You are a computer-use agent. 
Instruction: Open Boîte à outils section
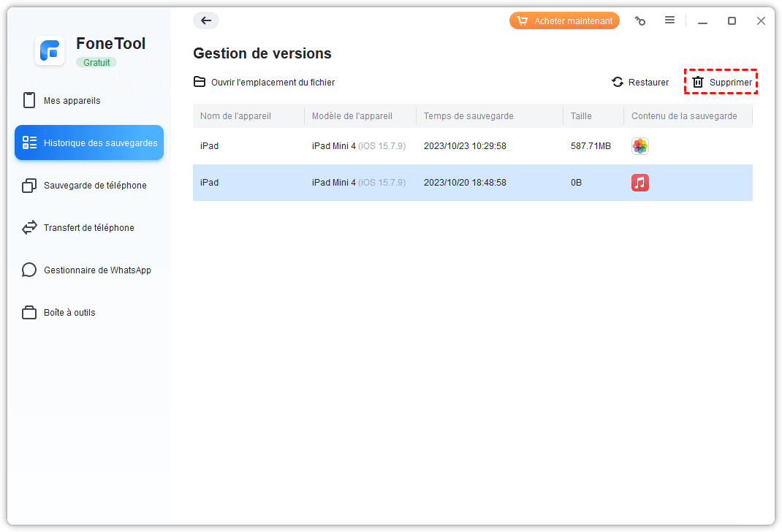[x=69, y=313]
